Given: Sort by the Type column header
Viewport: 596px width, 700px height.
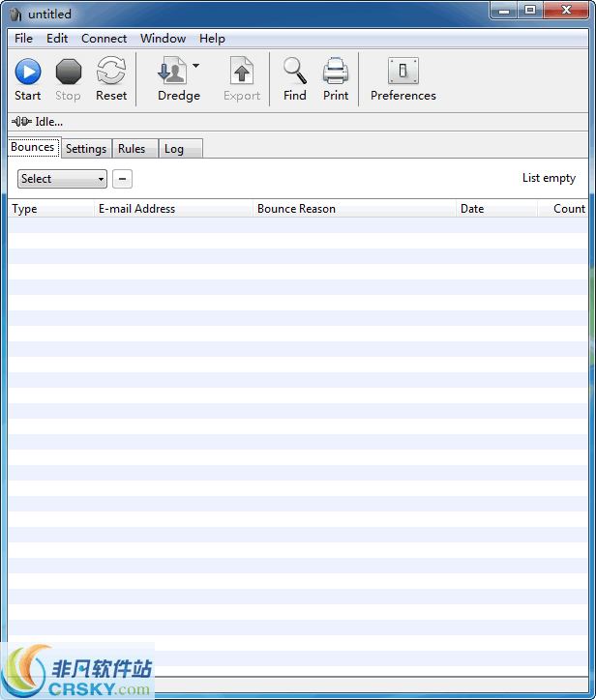Looking at the screenshot, I should pos(50,209).
